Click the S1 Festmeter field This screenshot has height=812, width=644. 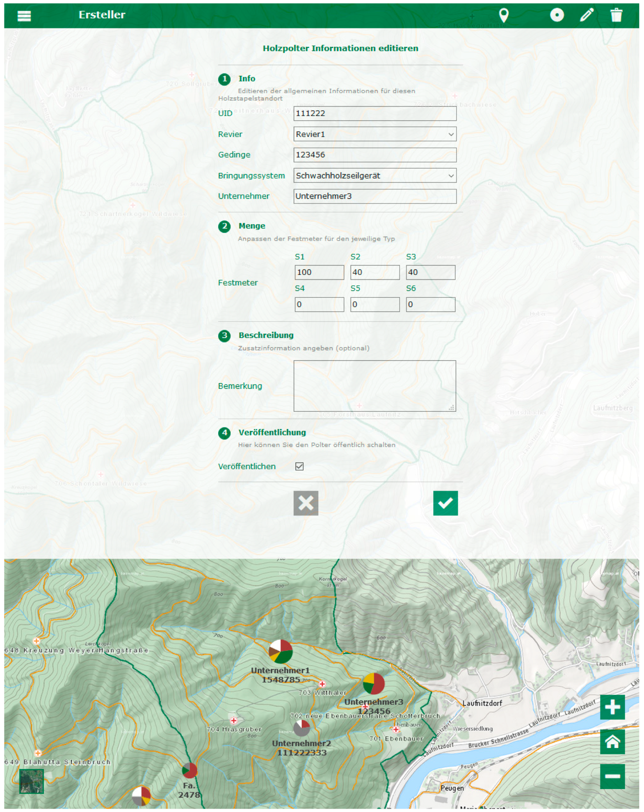click(319, 272)
